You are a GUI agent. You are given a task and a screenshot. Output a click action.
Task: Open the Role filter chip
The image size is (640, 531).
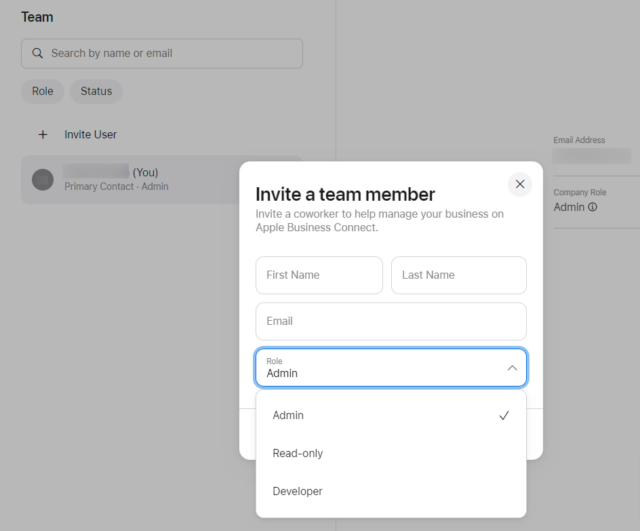coord(42,91)
